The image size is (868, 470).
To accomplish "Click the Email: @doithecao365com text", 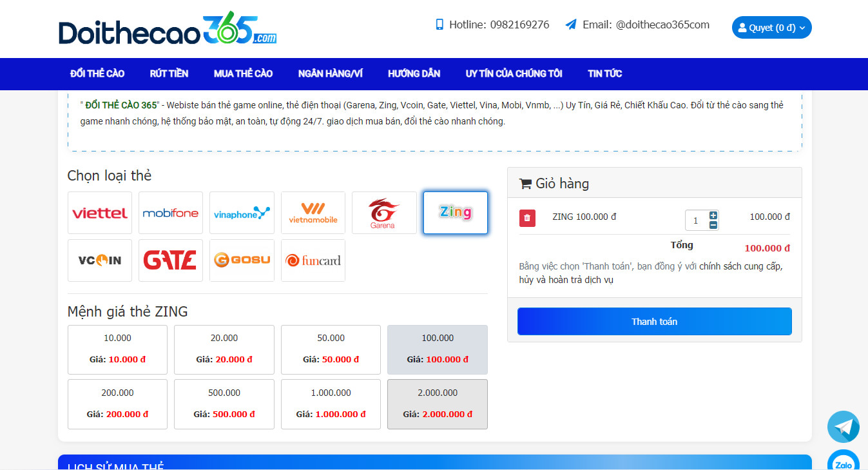I will 646,24.
